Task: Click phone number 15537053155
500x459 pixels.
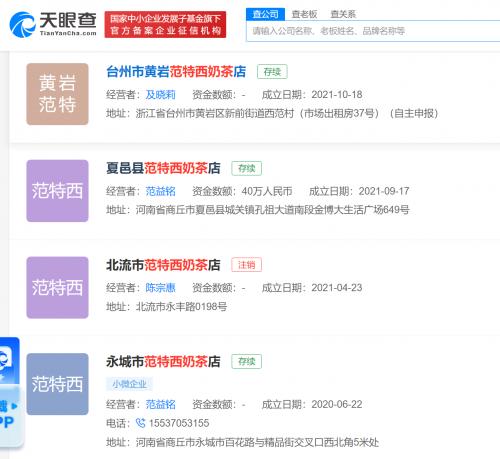Action: 179,423
